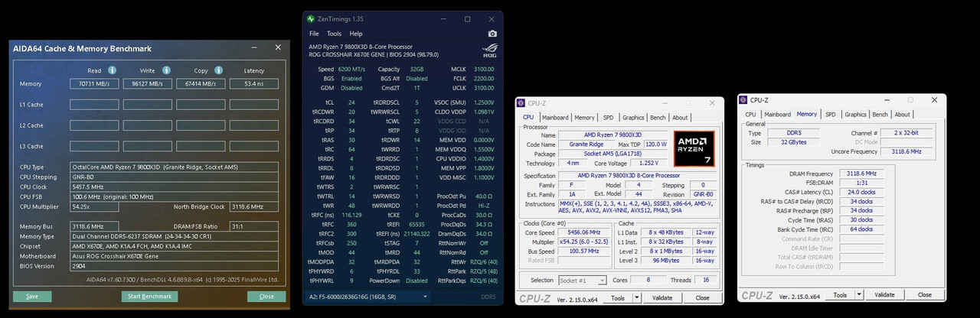Image resolution: width=980 pixels, height=318 pixels.
Task: Open About tab in CPU-Z CPU window
Action: 680,118
